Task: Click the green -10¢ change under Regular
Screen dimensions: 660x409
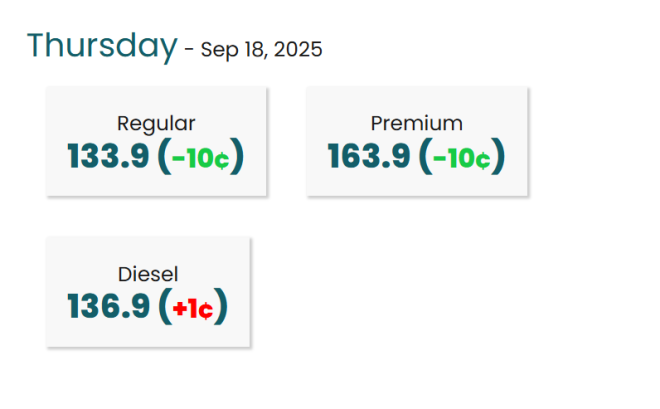Action: click(x=200, y=158)
